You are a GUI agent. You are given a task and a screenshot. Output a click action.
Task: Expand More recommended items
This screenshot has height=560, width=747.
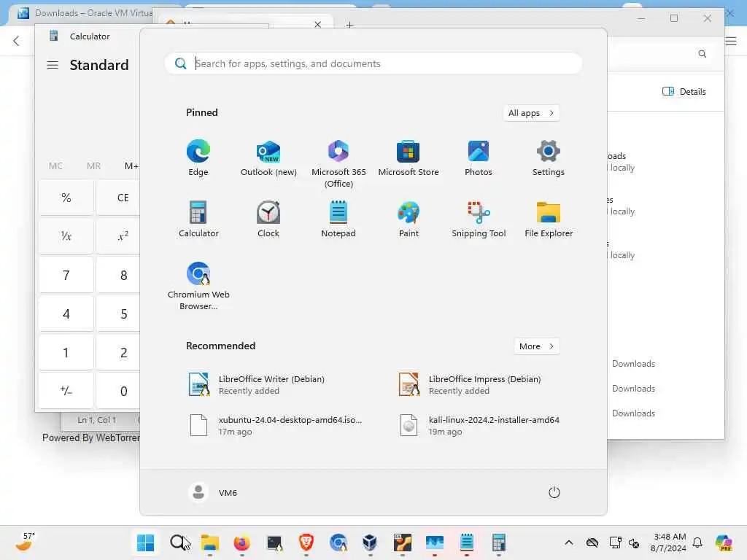(536, 346)
